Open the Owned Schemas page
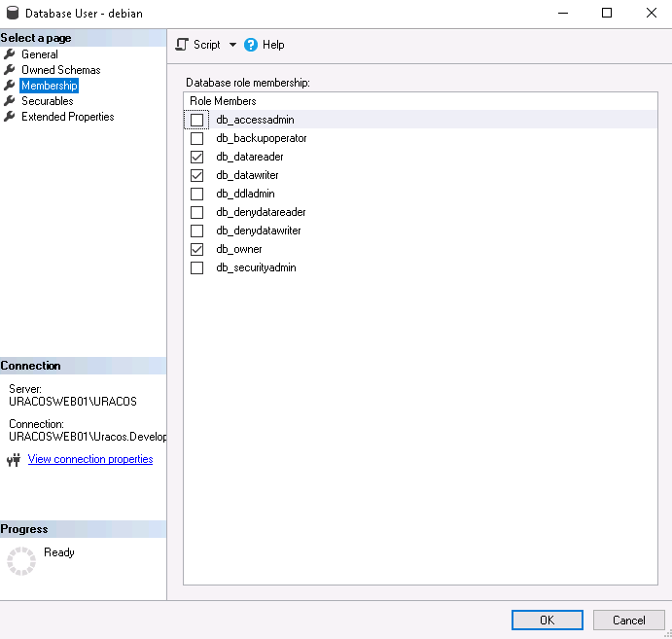Viewport: 672px width, 639px height. pyautogui.click(x=60, y=70)
